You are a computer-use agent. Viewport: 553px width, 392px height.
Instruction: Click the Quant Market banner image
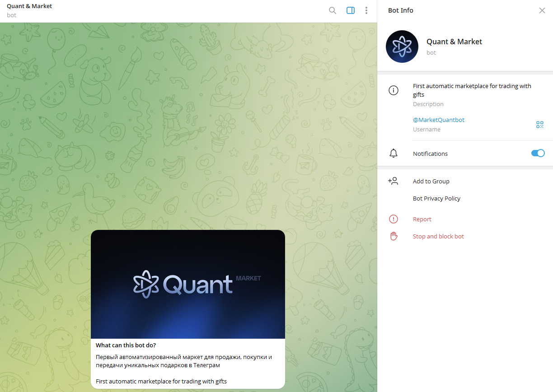tap(188, 284)
